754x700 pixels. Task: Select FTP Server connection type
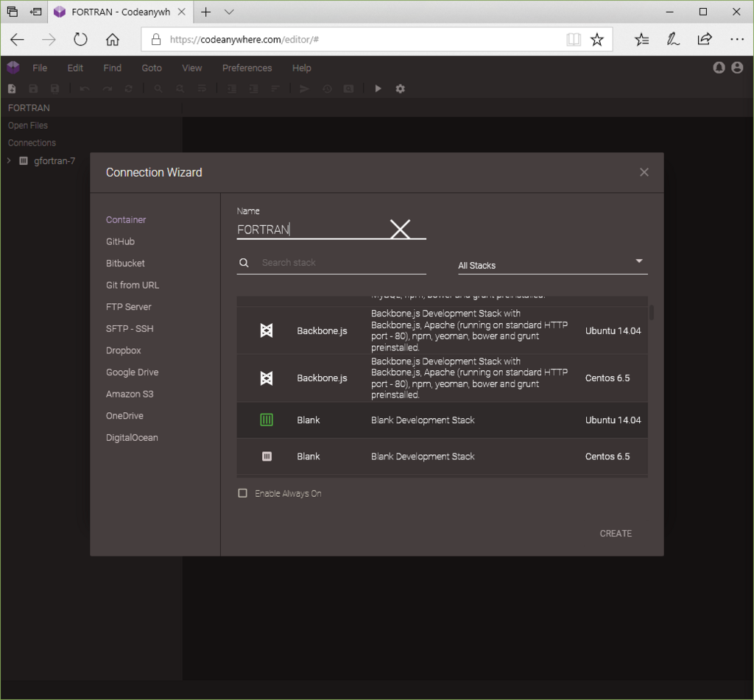(x=128, y=307)
